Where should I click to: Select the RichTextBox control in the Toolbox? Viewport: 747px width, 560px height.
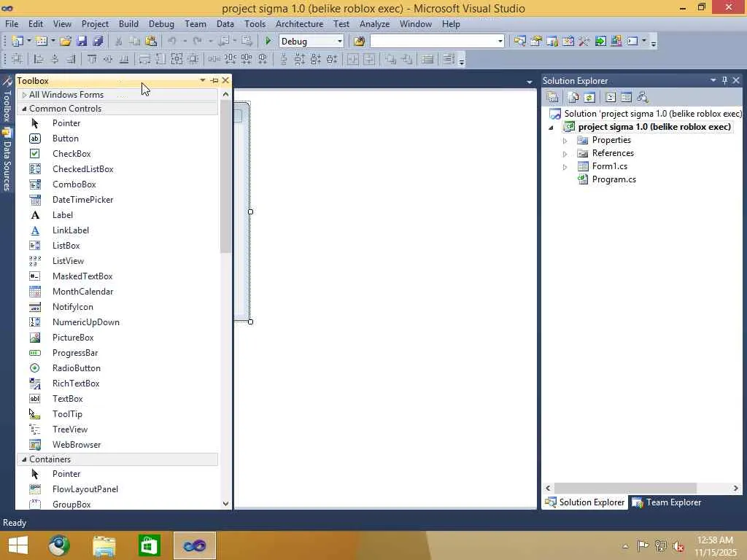point(76,384)
